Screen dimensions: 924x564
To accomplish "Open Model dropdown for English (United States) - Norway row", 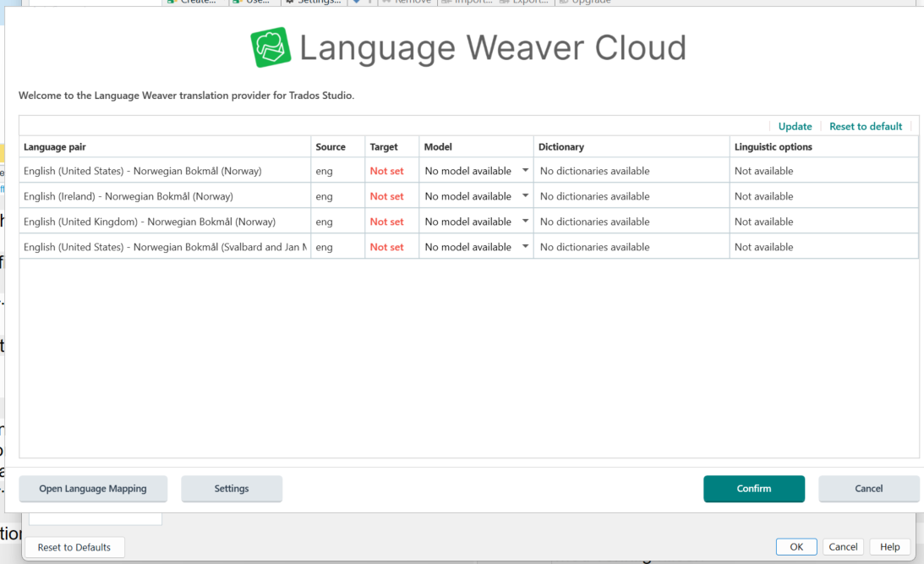I will [476, 171].
